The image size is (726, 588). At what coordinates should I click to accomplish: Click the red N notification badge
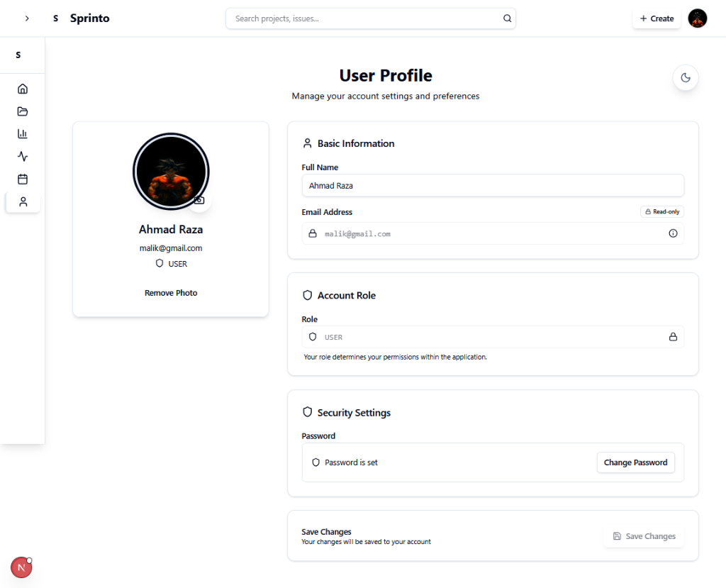point(21,567)
